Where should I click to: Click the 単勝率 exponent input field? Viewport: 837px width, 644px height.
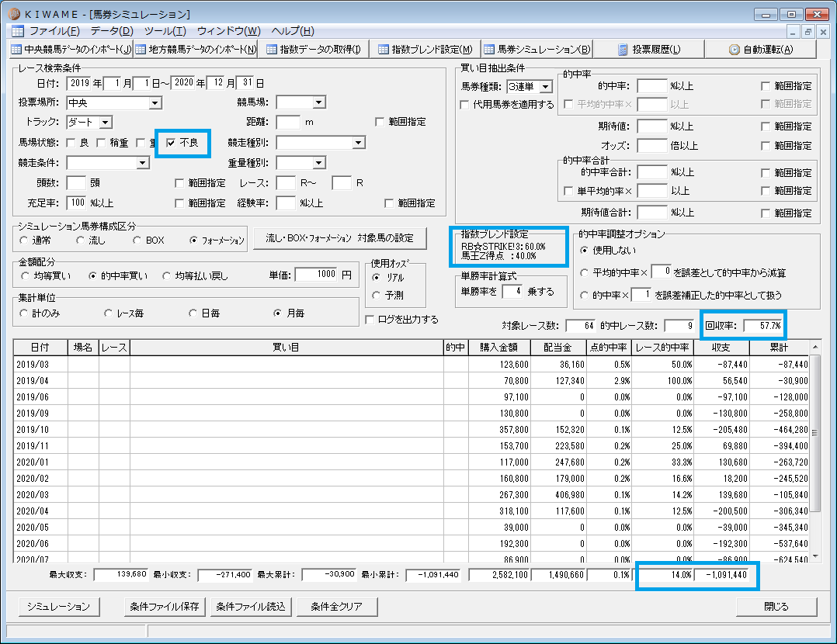pyautogui.click(x=512, y=291)
